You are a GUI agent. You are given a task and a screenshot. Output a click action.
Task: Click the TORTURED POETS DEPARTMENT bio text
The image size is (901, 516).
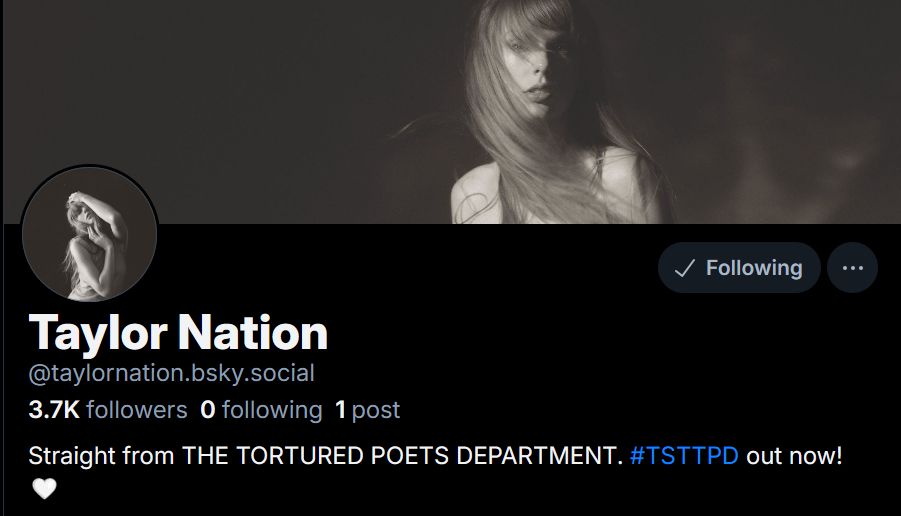click(x=429, y=456)
